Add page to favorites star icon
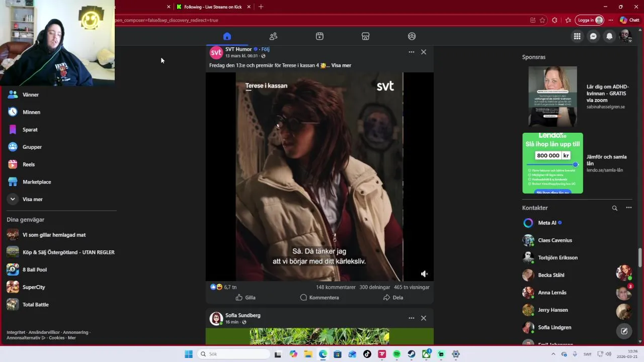The width and height of the screenshot is (644, 362). point(542,20)
